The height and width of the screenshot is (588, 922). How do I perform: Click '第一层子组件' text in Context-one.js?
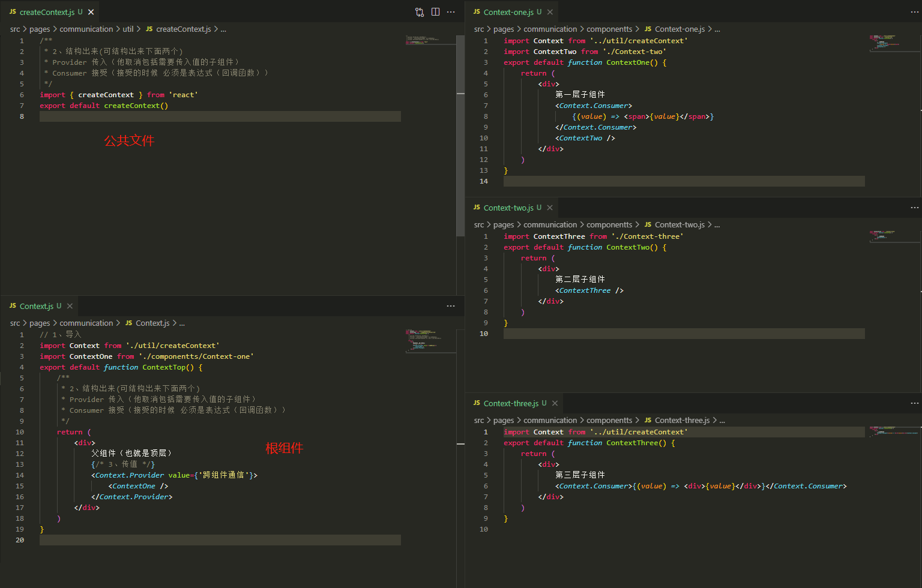(x=580, y=95)
